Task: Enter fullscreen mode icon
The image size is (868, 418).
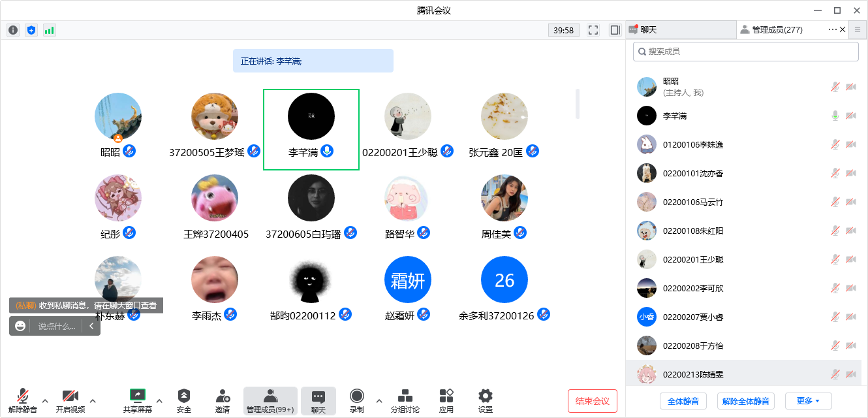Action: pos(593,30)
